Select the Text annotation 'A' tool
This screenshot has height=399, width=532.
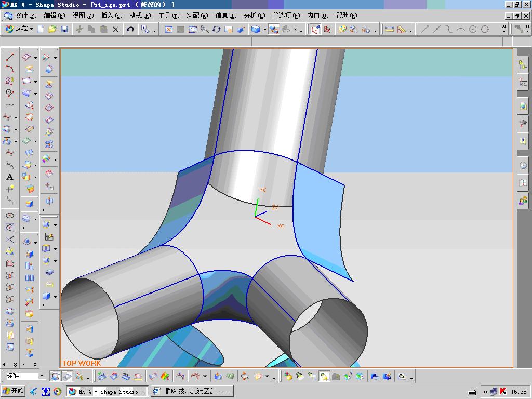click(x=9, y=177)
